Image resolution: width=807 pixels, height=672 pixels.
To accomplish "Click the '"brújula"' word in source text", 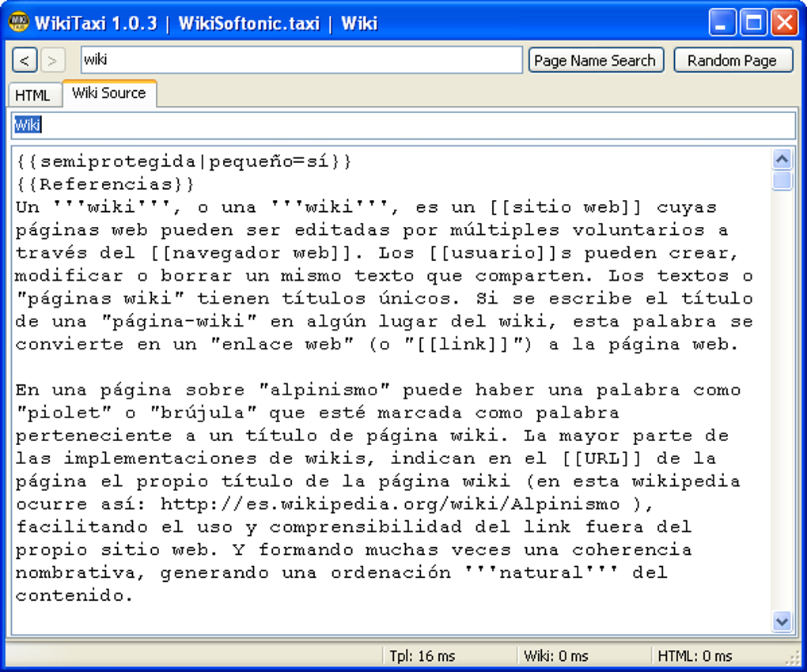I will click(x=203, y=413).
